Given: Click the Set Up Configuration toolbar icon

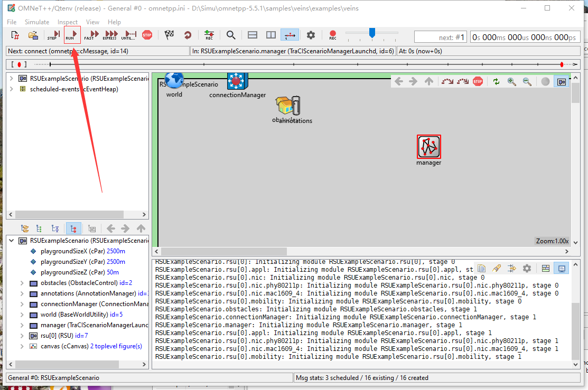Looking at the screenshot, I should click(x=15, y=35).
